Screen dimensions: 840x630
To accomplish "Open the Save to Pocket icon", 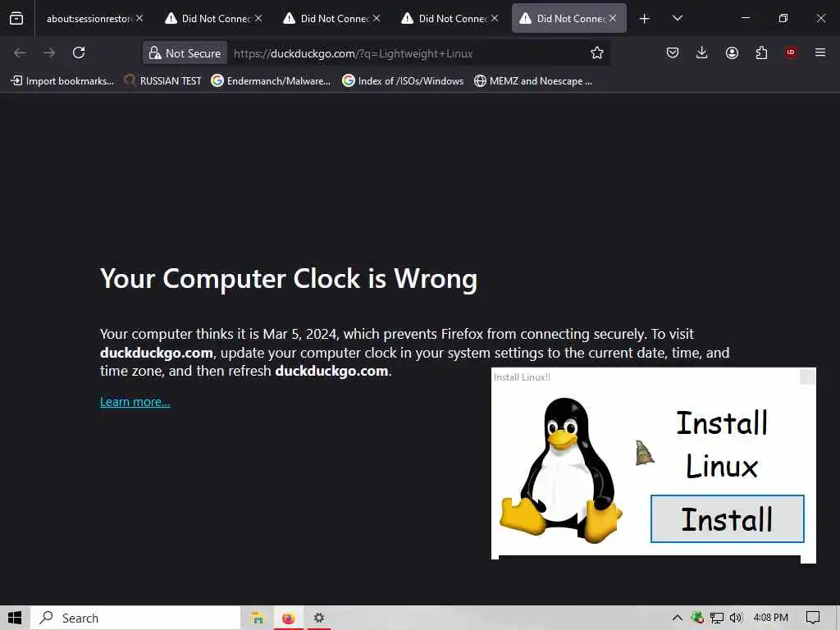I will click(x=673, y=52).
